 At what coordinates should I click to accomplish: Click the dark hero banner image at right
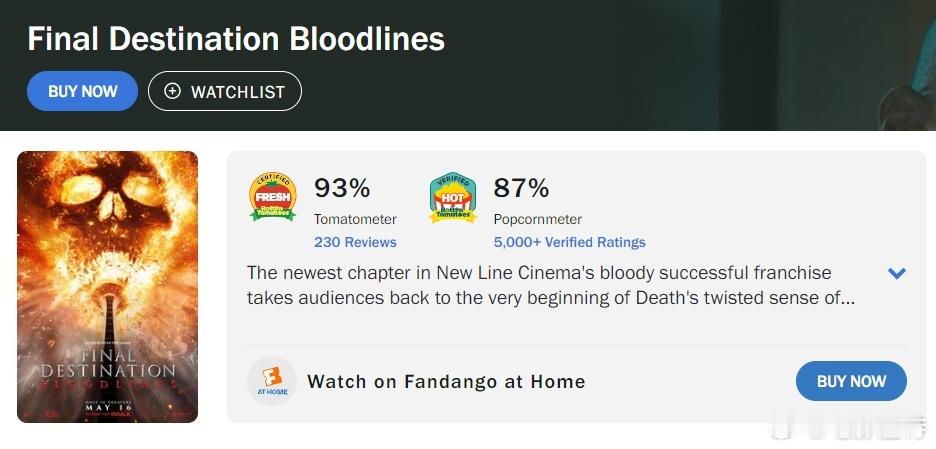coord(824,64)
